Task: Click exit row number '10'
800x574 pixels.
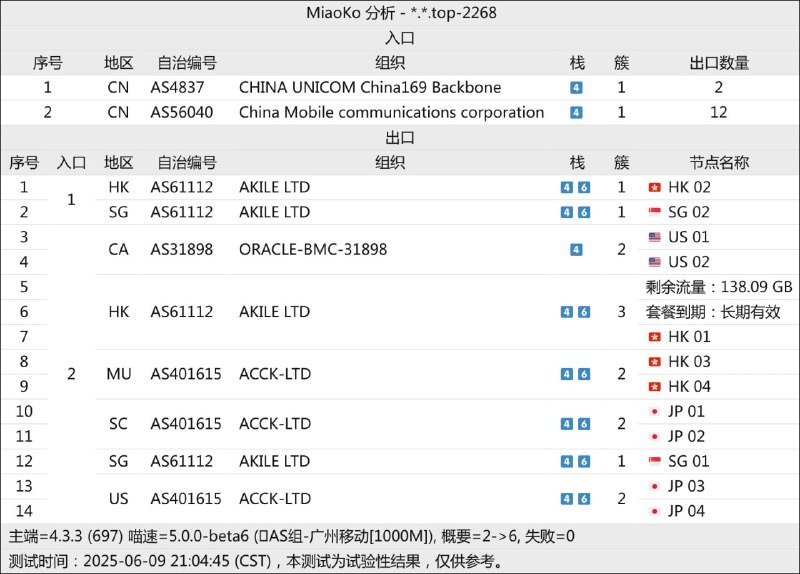Action: (24, 412)
